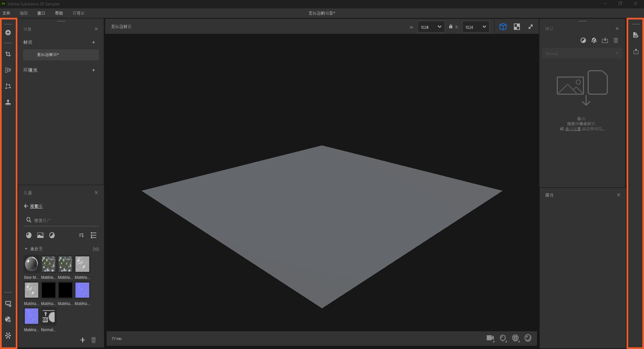Select the perspective transform tool in left sidebar

point(8,86)
